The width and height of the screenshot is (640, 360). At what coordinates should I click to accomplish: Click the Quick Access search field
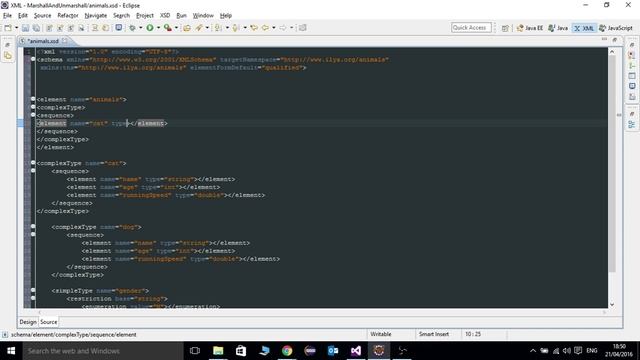tap(471, 28)
